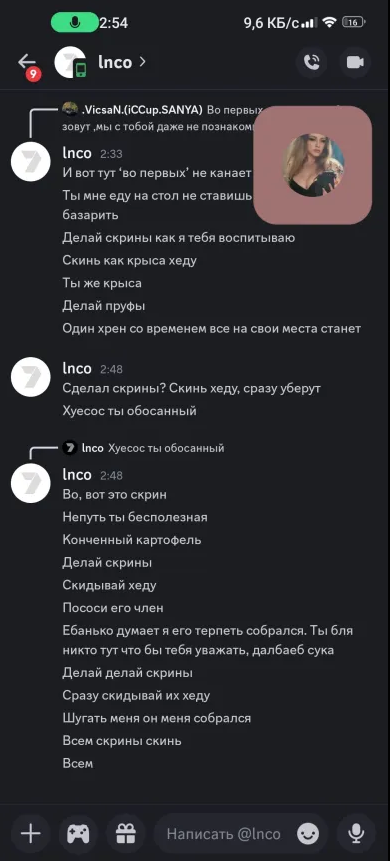Open the plus attachment menu
The width and height of the screenshot is (390, 861).
point(31,834)
